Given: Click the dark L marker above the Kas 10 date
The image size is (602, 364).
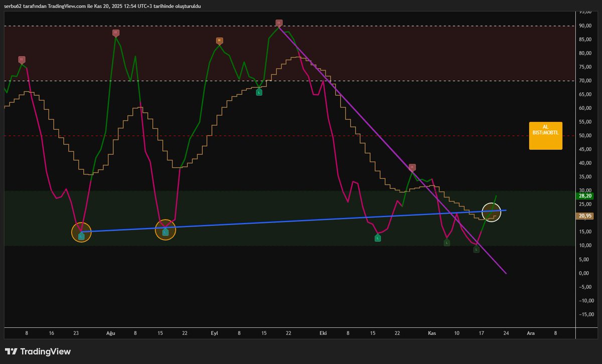Looking at the screenshot, I should [446, 243].
